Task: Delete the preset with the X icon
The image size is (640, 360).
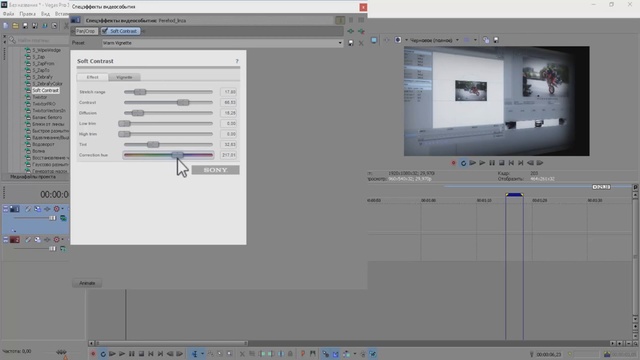Action: (x=361, y=43)
